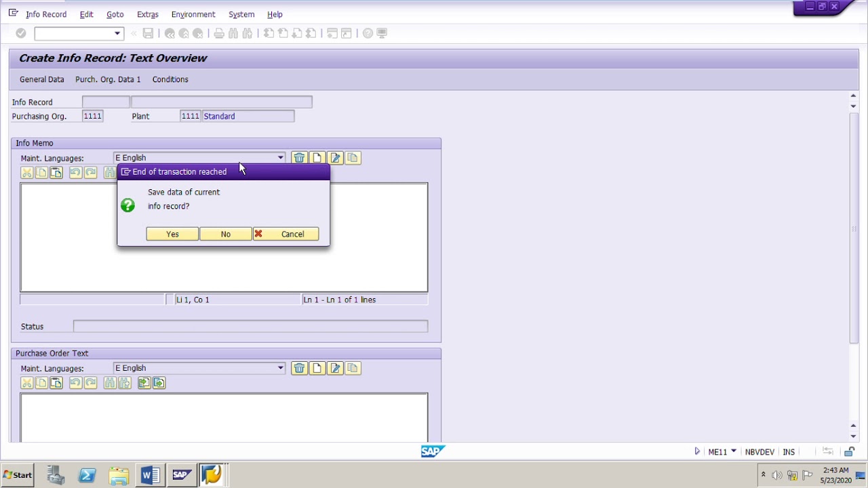Viewport: 868px width, 488px height.
Task: Click the Exit up-arrow toolbar icon
Action: click(184, 33)
